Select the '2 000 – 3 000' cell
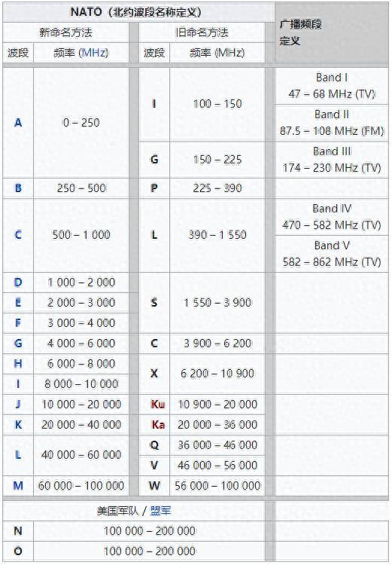This screenshot has height=565, width=392. pos(81,303)
